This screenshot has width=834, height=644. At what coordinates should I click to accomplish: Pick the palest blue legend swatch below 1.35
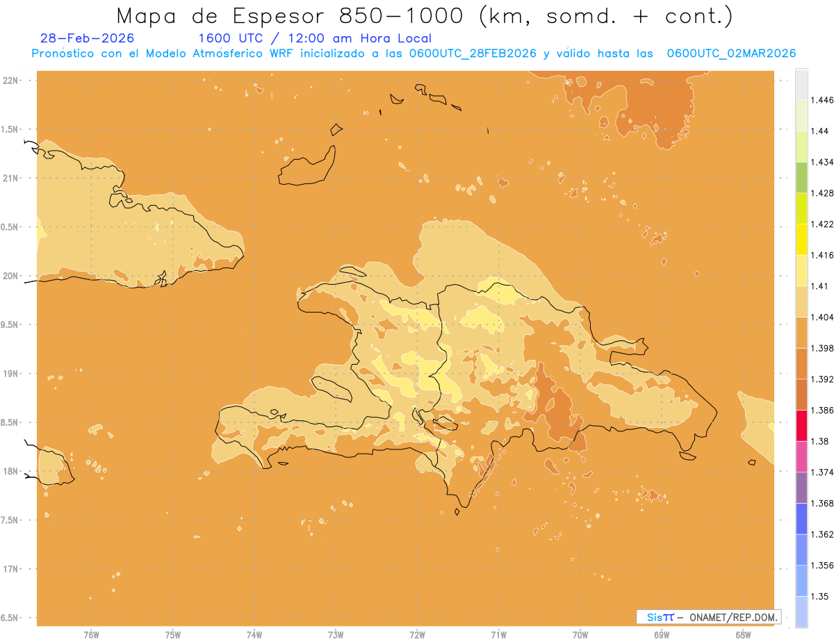click(x=801, y=611)
